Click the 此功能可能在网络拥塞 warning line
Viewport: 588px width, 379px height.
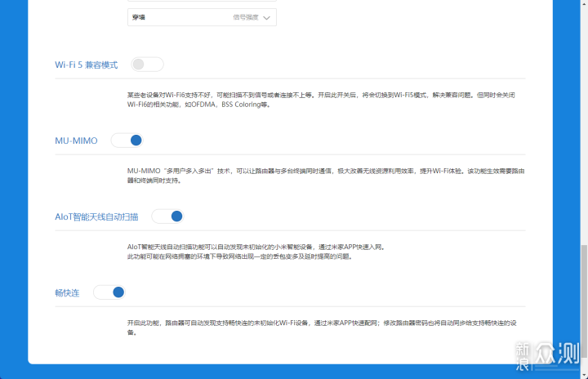coord(240,256)
